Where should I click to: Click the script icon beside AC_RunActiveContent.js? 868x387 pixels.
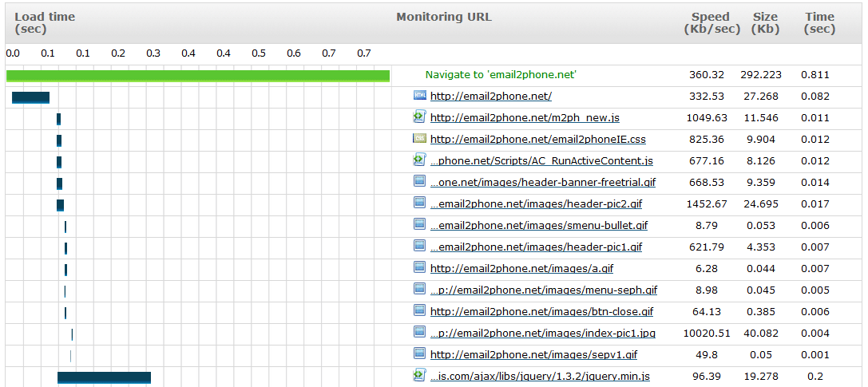[x=419, y=160]
